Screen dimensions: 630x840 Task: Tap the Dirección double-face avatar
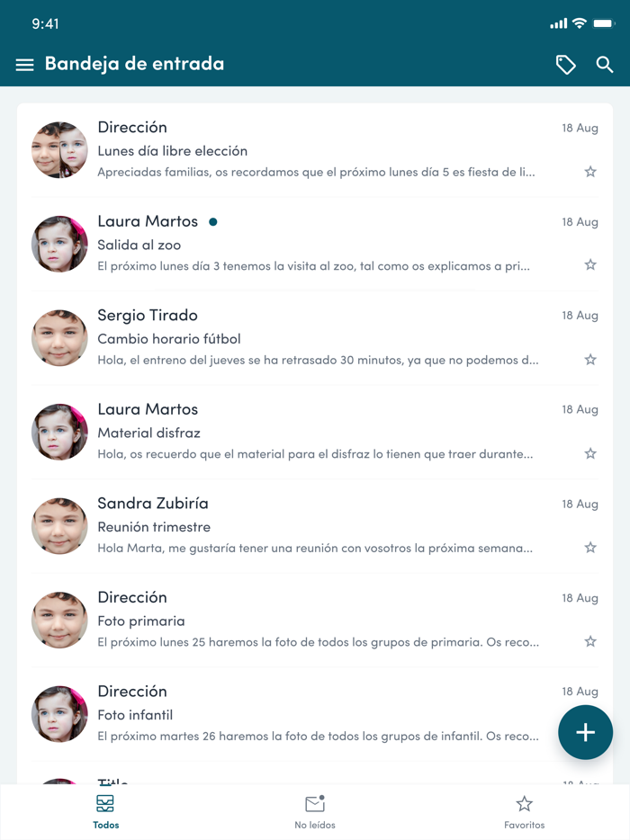click(59, 150)
